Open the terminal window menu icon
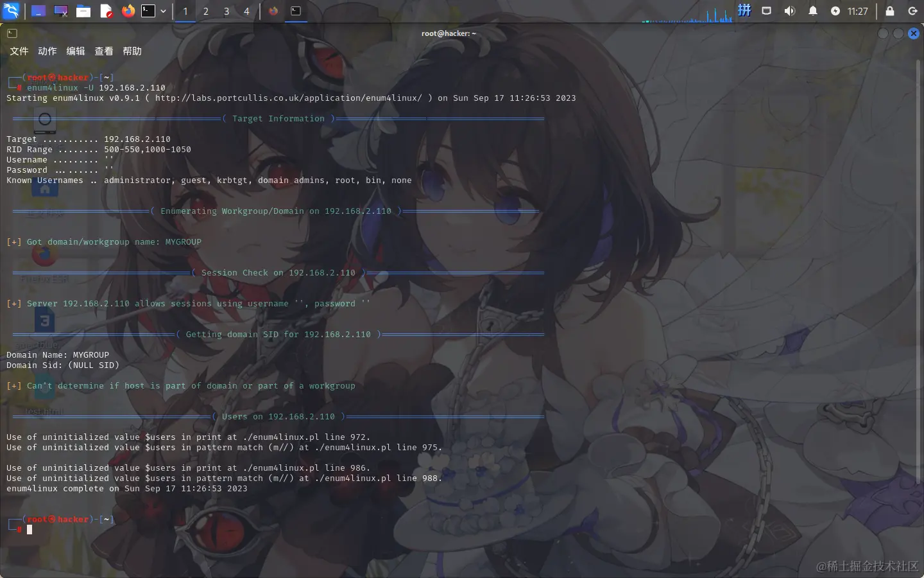 [12, 33]
